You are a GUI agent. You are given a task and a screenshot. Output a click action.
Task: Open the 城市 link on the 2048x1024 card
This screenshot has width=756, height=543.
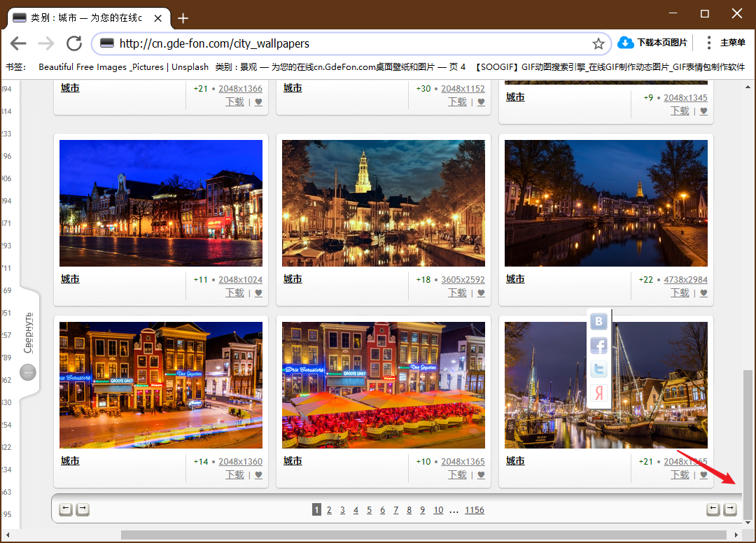[x=71, y=279]
